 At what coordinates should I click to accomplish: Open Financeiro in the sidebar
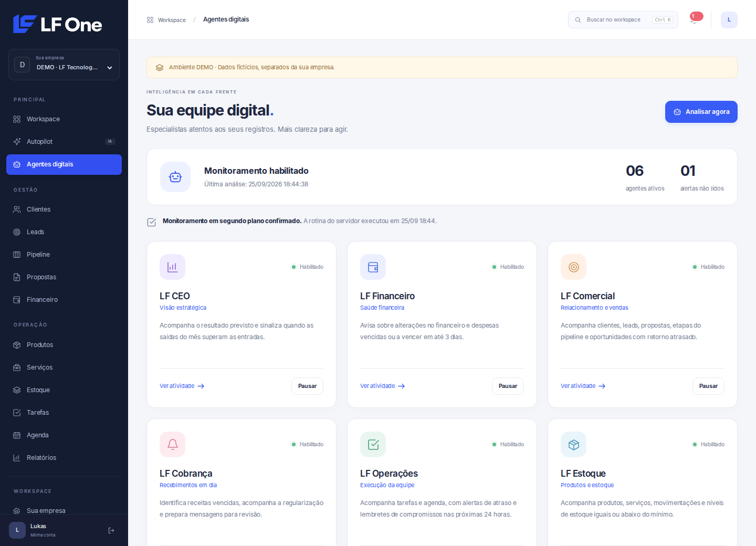point(64,300)
